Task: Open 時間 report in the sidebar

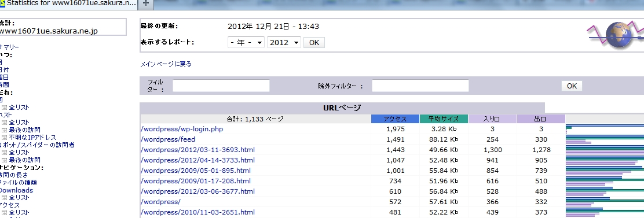Action: pos(4,85)
